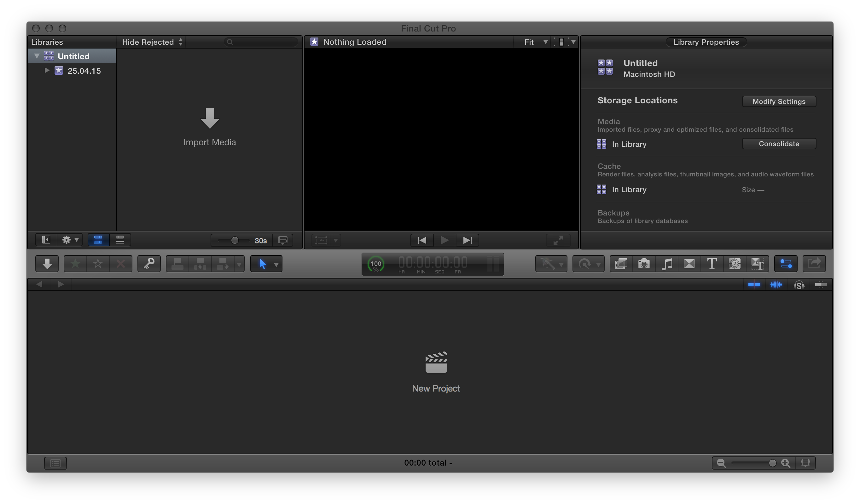The width and height of the screenshot is (860, 504).
Task: Open the Transitions browser icon
Action: point(689,264)
